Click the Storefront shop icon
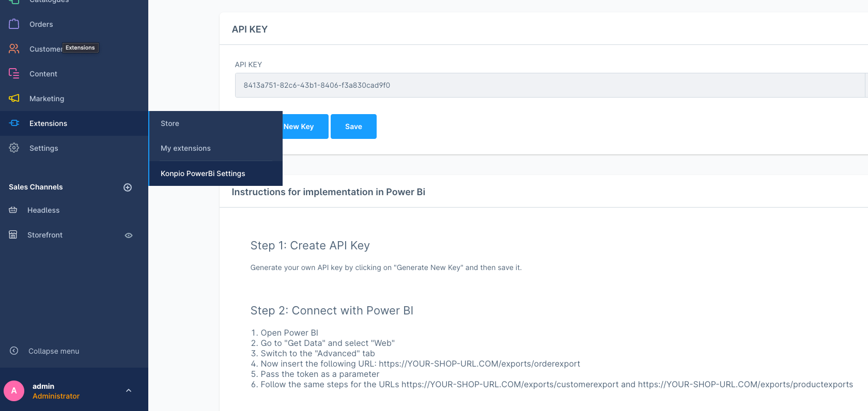This screenshot has height=411, width=868. [x=13, y=234]
